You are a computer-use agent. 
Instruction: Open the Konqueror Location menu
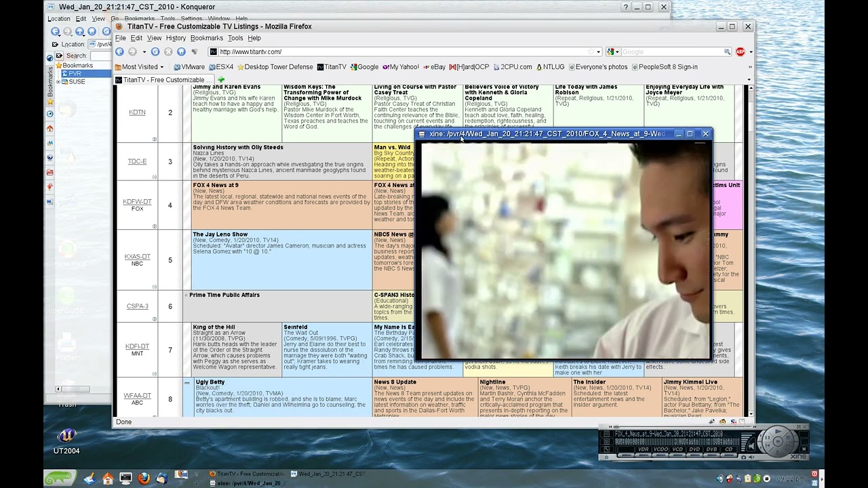coord(59,19)
